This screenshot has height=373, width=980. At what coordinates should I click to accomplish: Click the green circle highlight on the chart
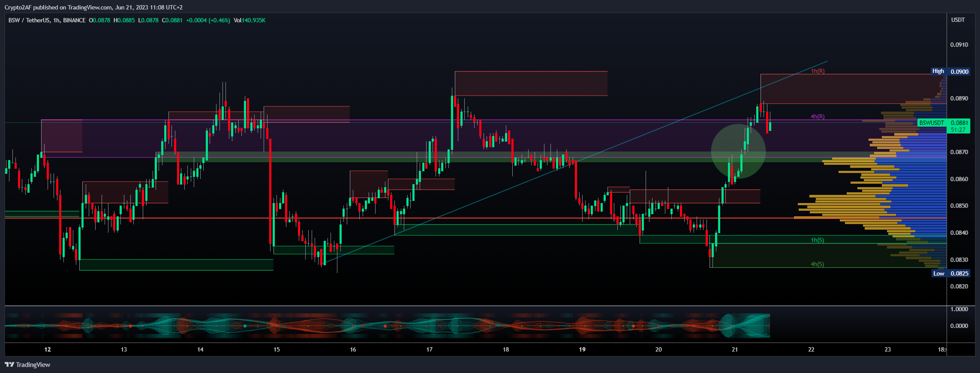(x=738, y=152)
